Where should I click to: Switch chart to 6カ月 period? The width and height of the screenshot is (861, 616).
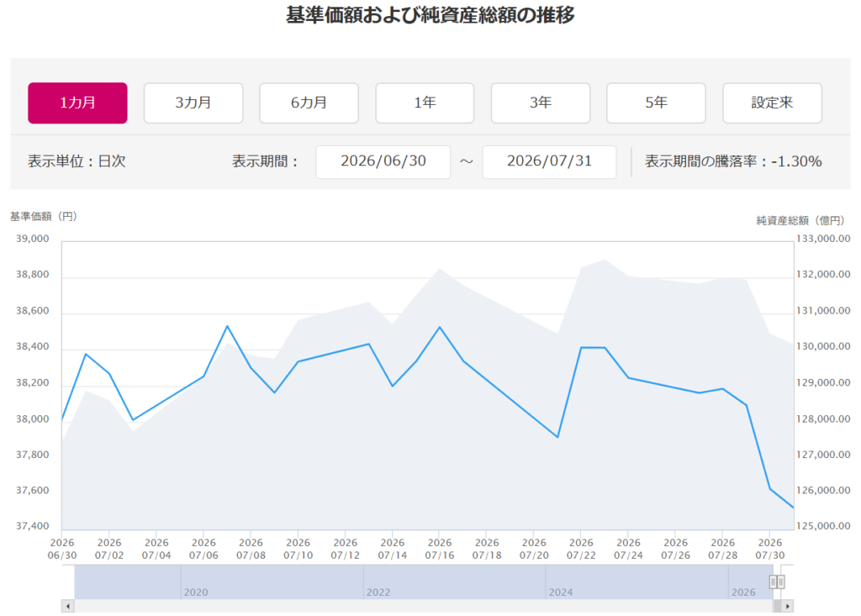(x=309, y=103)
